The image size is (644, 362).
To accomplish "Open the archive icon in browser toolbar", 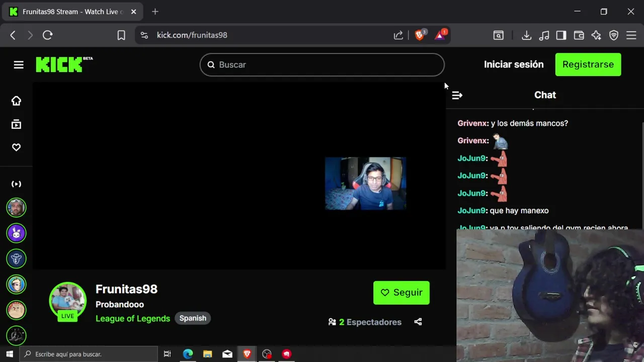I will [498, 35].
